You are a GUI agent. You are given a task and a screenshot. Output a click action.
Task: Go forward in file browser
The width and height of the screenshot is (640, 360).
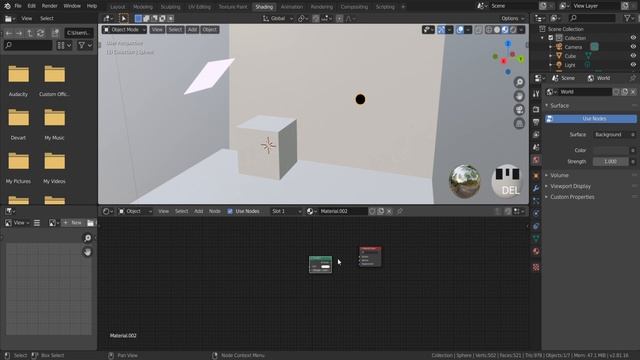[19, 33]
